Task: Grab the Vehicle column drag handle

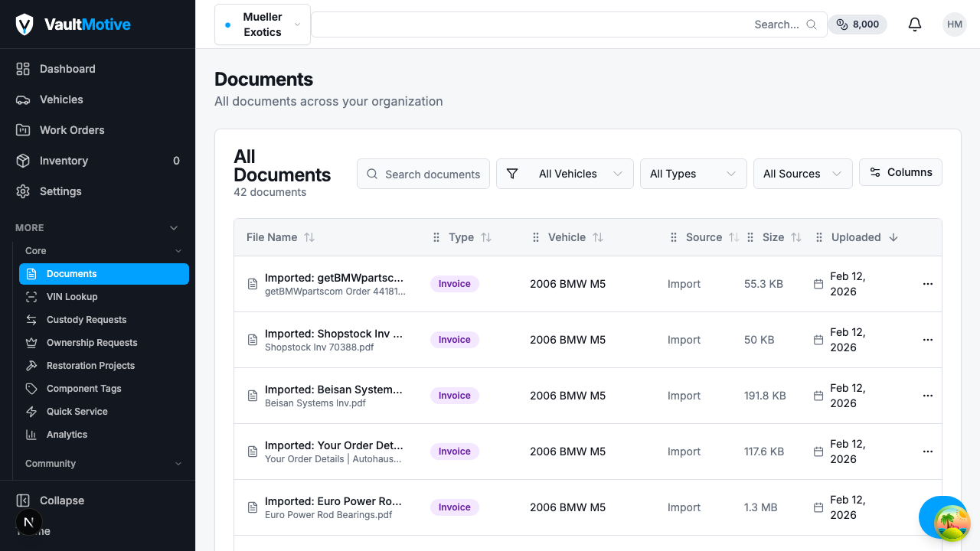Action: [536, 237]
